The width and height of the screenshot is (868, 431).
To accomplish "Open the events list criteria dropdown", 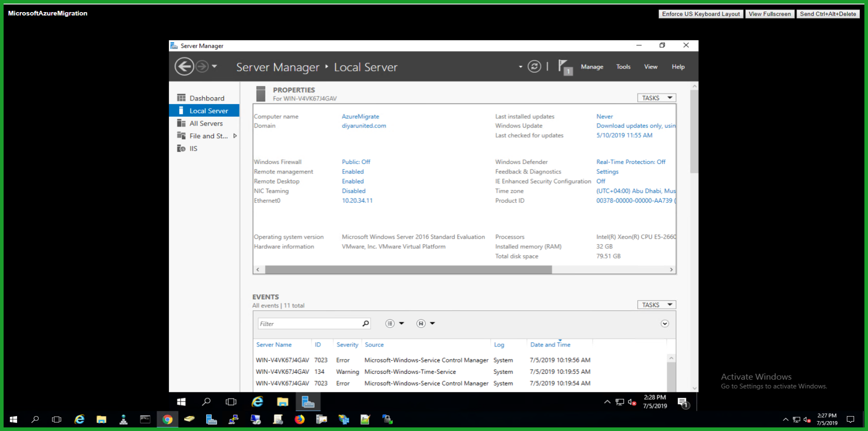I will (x=395, y=323).
